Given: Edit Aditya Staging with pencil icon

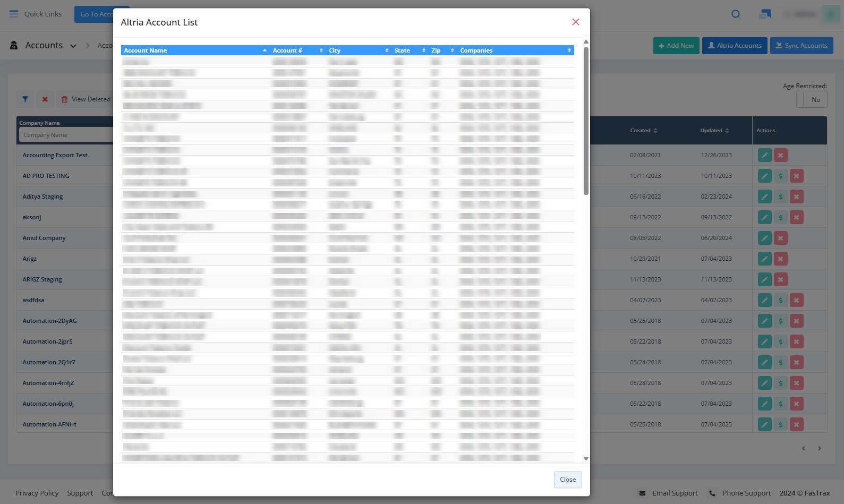Looking at the screenshot, I should click(764, 197).
